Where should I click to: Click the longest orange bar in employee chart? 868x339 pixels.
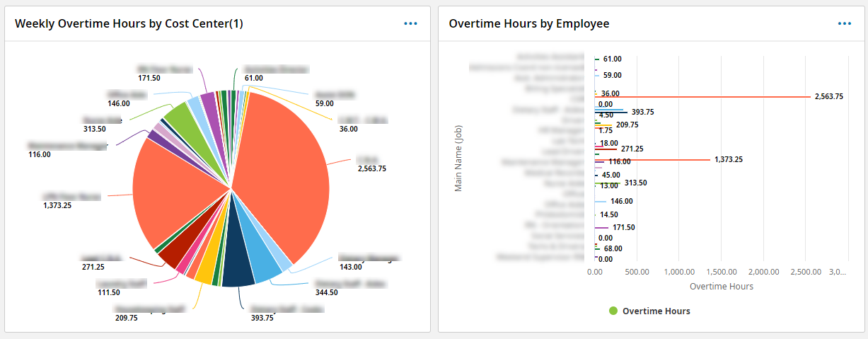coord(702,96)
